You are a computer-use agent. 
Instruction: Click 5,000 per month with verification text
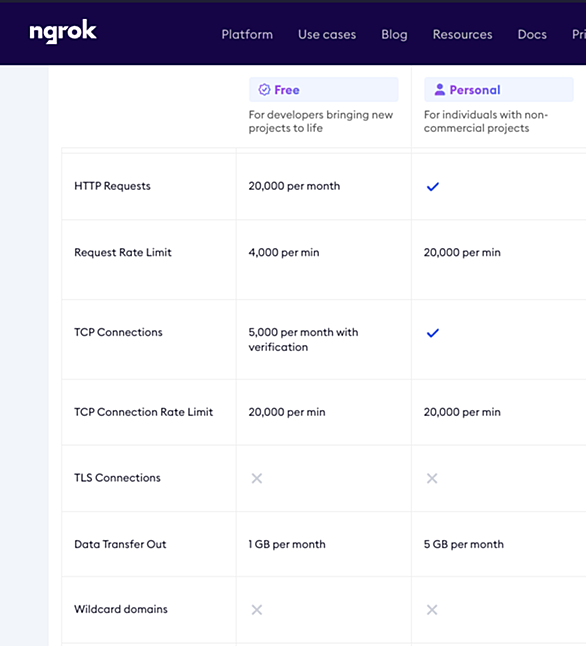click(x=303, y=339)
